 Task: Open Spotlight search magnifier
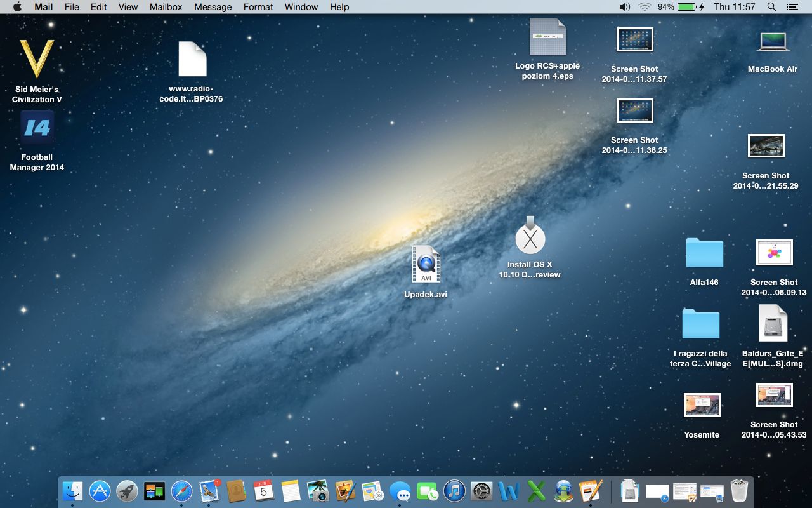pyautogui.click(x=771, y=7)
